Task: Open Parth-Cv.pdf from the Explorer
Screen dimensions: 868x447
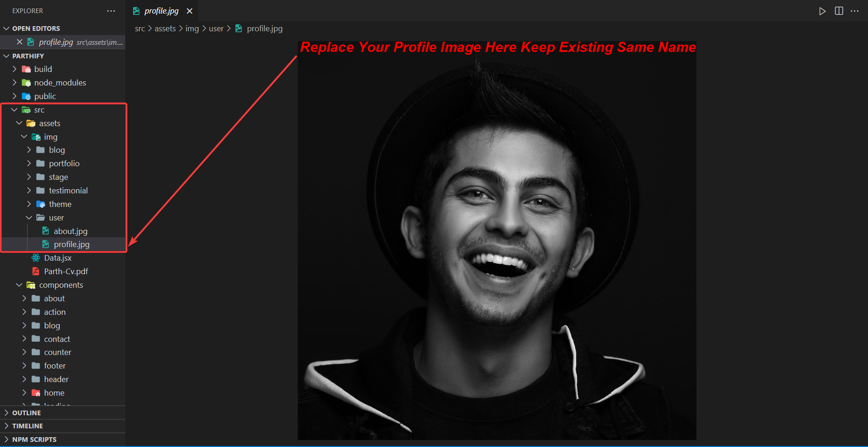Action: coord(65,271)
